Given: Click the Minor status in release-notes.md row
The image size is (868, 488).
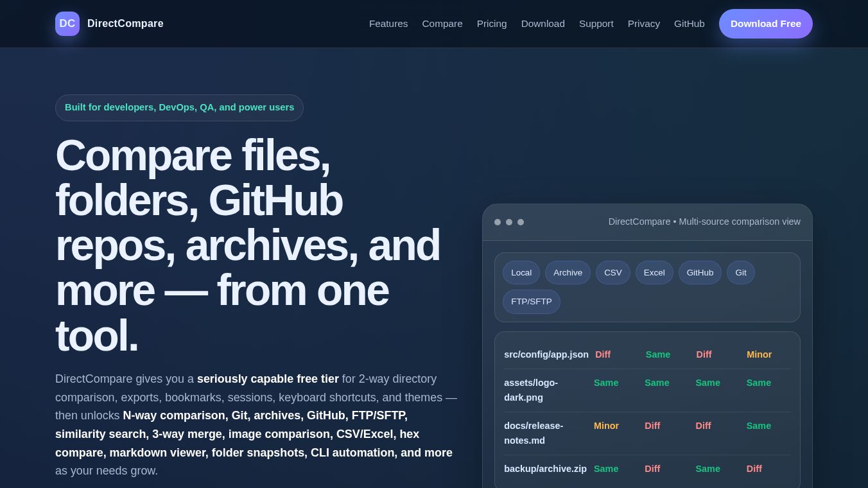Looking at the screenshot, I should [x=607, y=426].
